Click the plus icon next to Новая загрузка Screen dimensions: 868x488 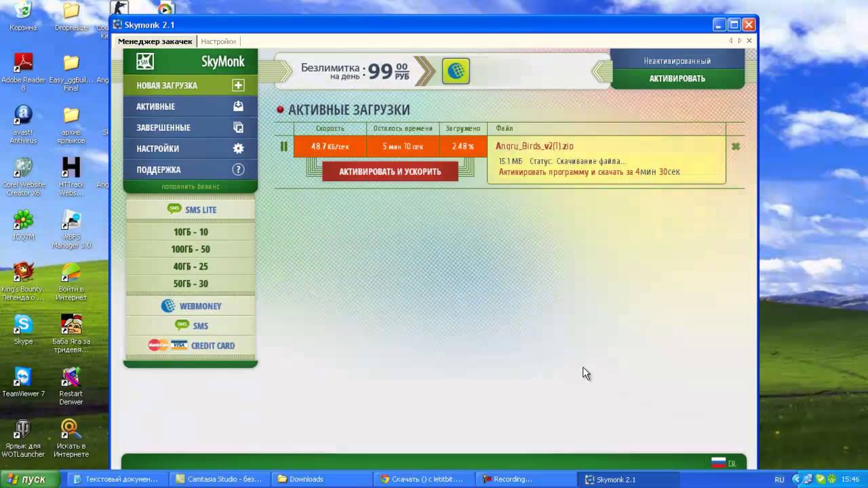pos(238,85)
